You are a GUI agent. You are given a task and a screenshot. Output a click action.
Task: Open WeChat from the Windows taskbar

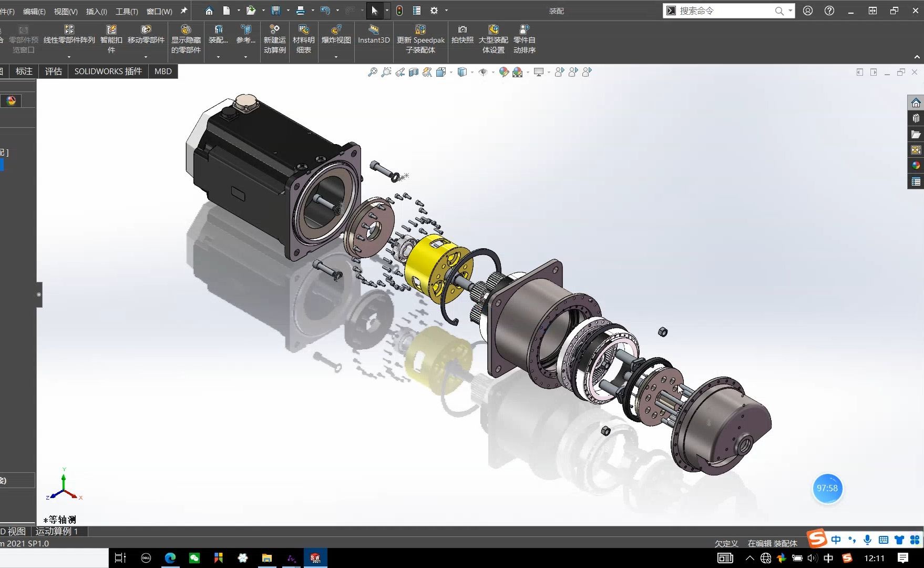click(194, 558)
